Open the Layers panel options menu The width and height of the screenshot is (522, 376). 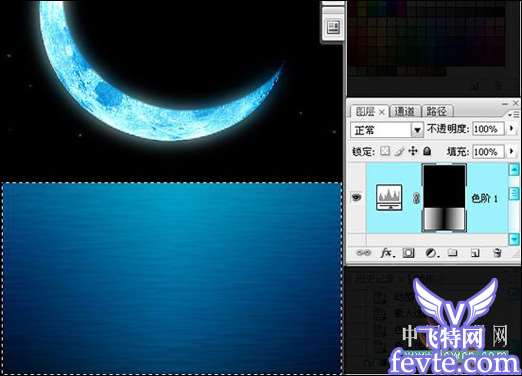click(515, 114)
